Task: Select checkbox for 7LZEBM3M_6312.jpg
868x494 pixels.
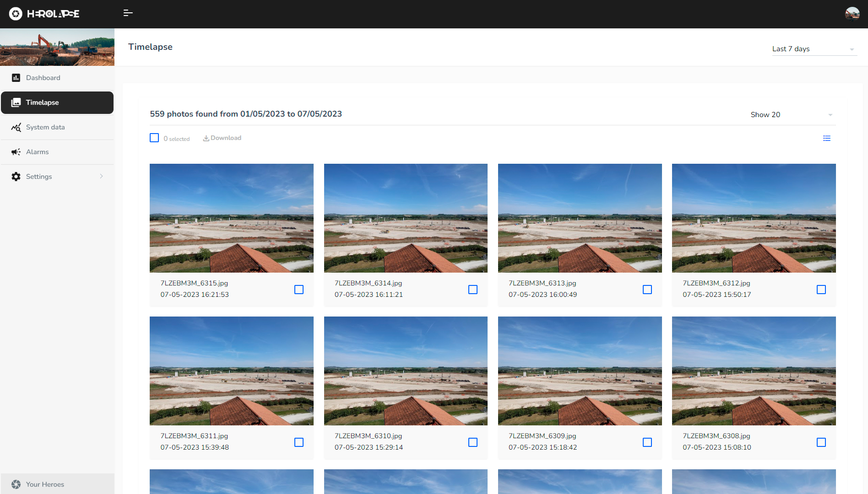Action: [821, 290]
